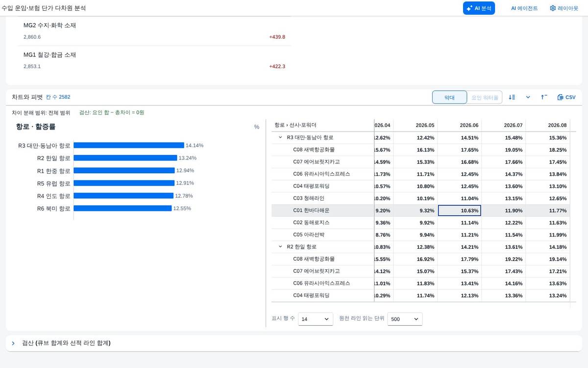Open the AI 에이전트 panel
Viewport: 588px width, 368px height.
click(524, 8)
